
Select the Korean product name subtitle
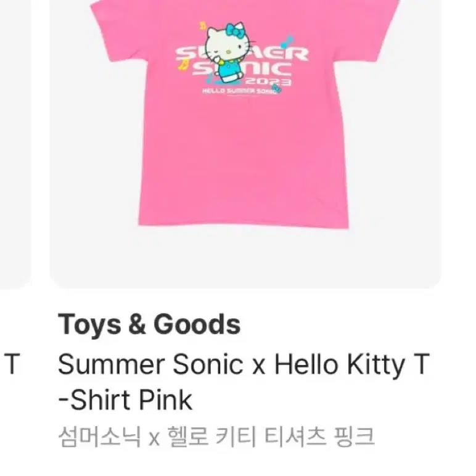point(216,437)
